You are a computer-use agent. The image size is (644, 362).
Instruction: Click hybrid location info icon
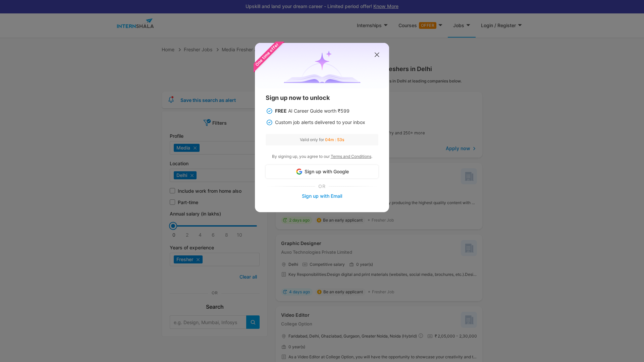421,336
